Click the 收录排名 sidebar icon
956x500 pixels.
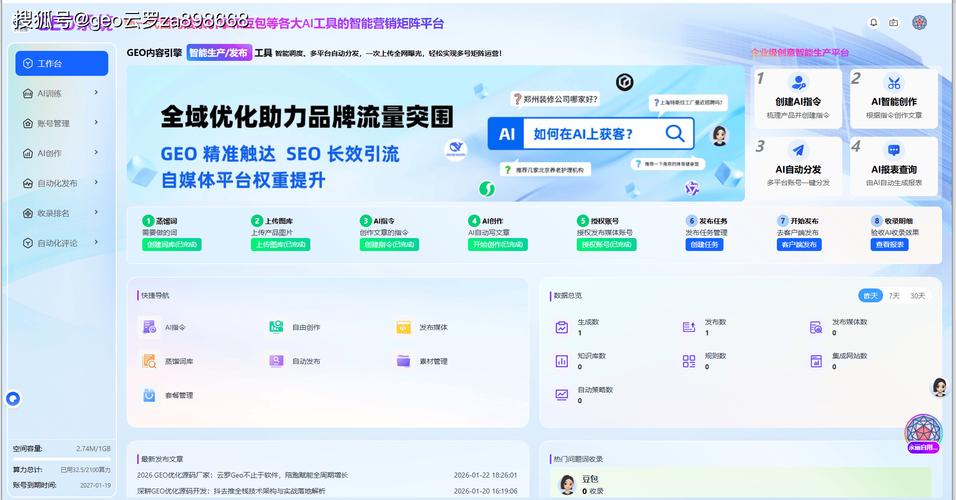point(27,213)
